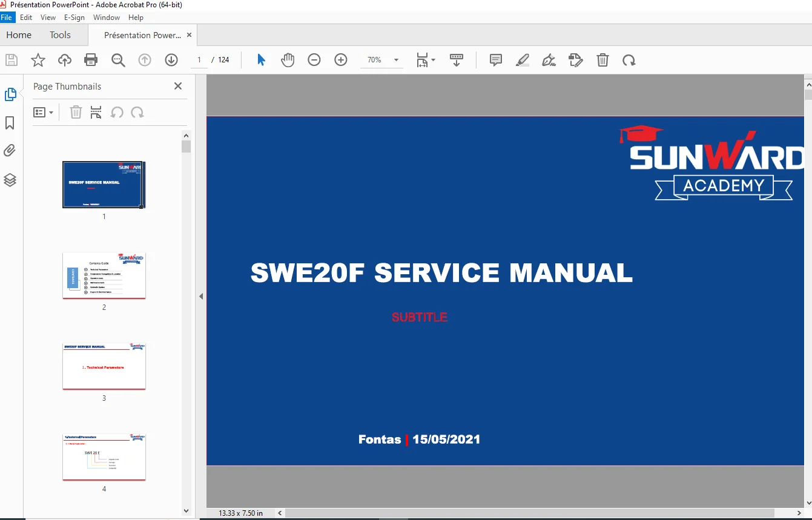Zoom in with the plus icon
Image resolution: width=812 pixels, height=520 pixels.
pyautogui.click(x=341, y=60)
